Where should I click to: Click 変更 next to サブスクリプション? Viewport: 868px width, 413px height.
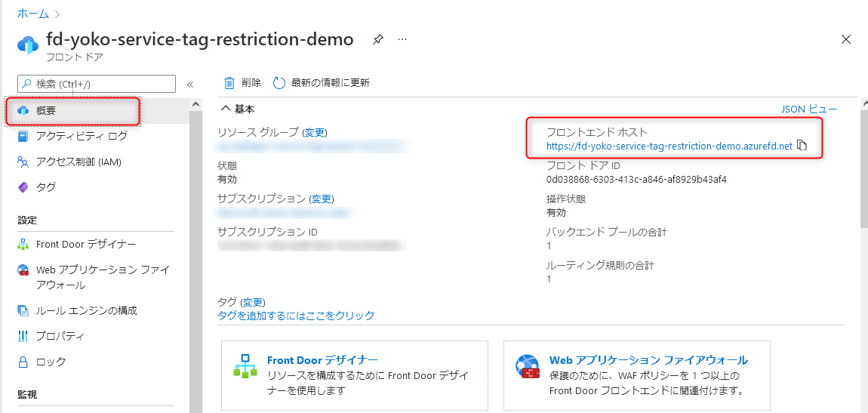coord(322,199)
